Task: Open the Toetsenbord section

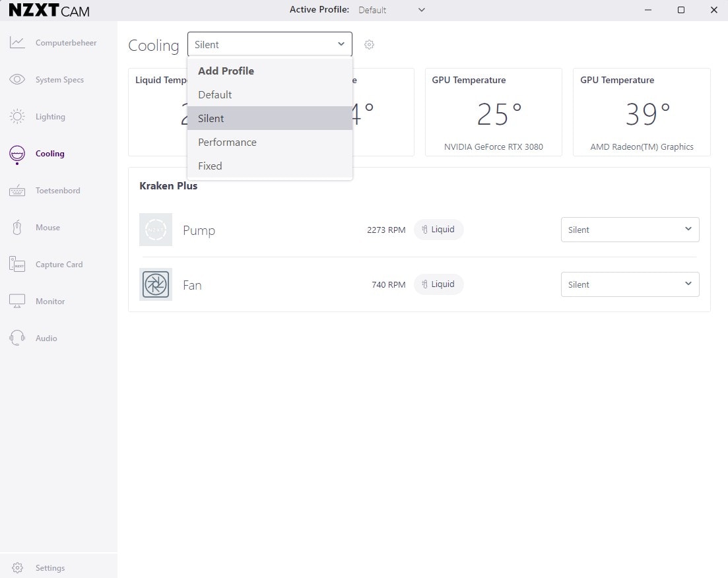Action: click(57, 190)
